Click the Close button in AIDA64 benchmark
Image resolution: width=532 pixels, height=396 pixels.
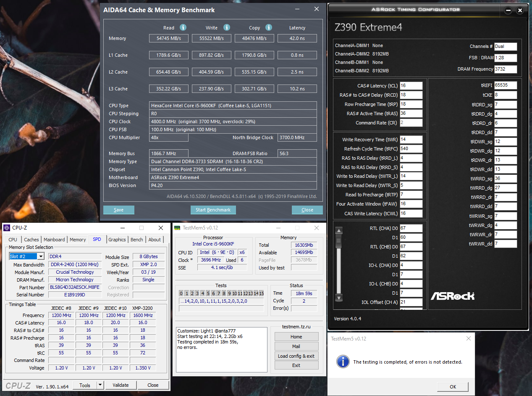[307, 210]
